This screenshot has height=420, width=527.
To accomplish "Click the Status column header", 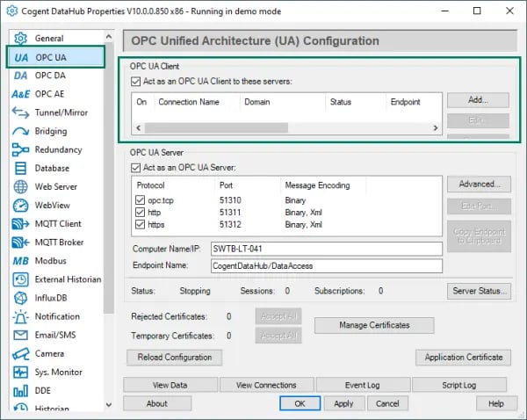I will tap(341, 102).
